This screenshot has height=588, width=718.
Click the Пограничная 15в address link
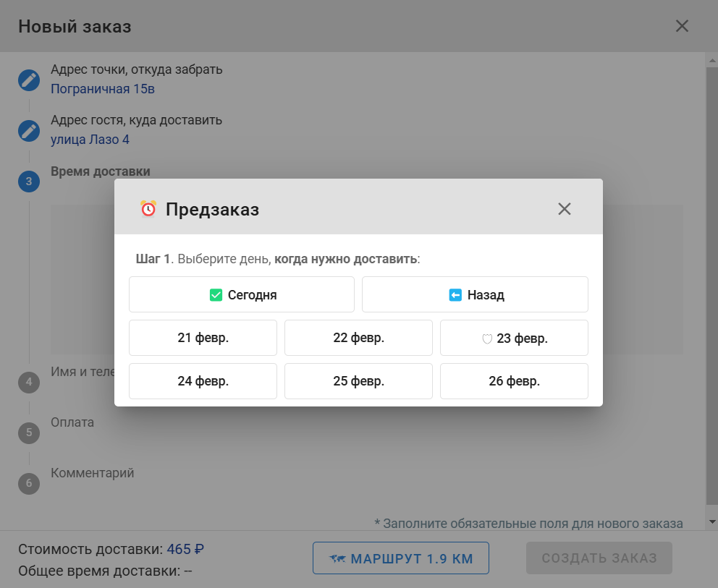tap(103, 89)
